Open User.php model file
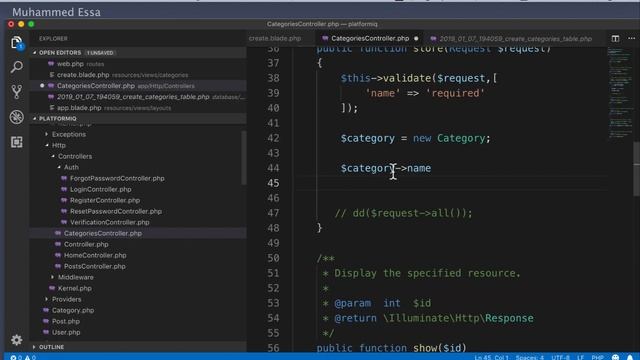 coord(66,332)
